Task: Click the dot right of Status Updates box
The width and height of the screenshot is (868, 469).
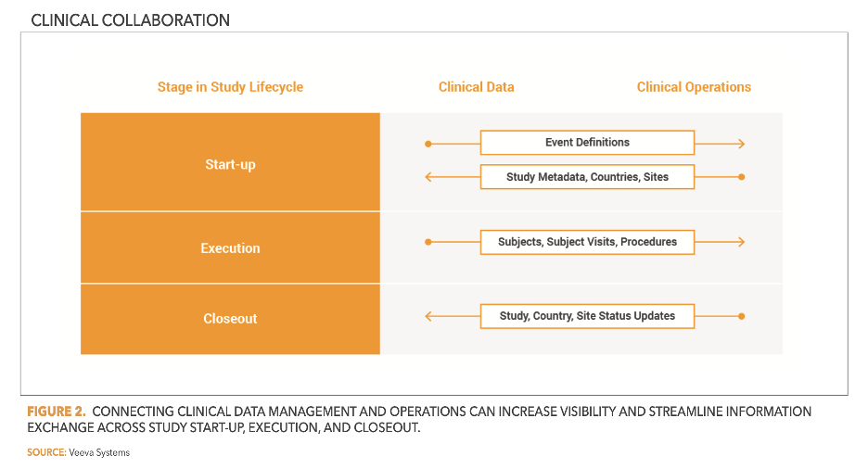Action: click(x=741, y=316)
